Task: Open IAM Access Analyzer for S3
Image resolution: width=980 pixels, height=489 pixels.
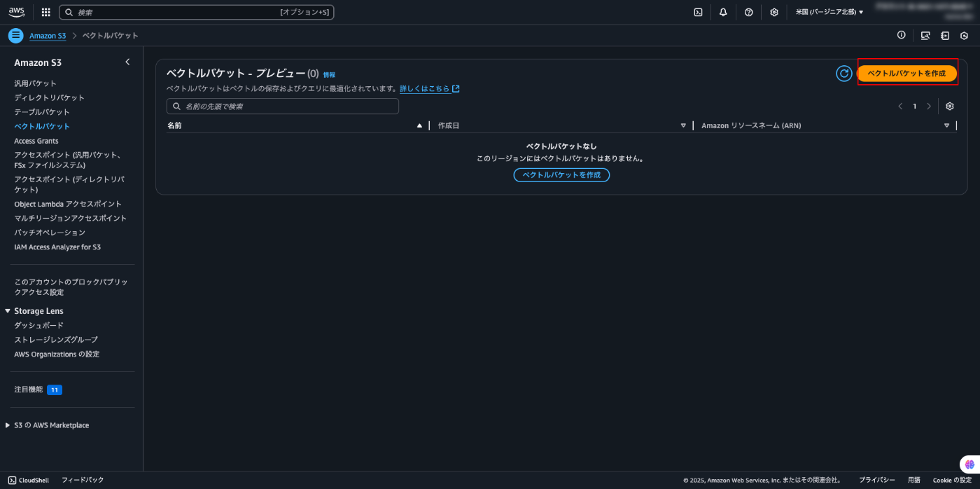Action: click(57, 247)
